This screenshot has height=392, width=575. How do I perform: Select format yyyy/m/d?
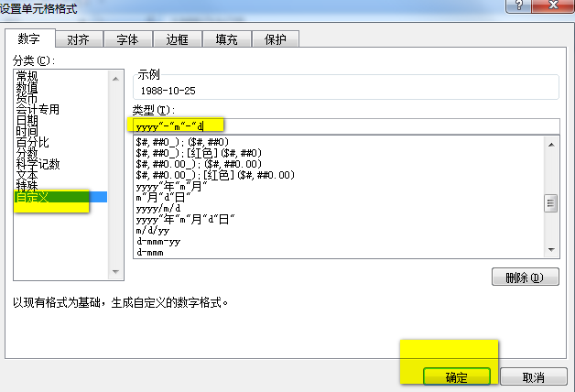[158, 208]
